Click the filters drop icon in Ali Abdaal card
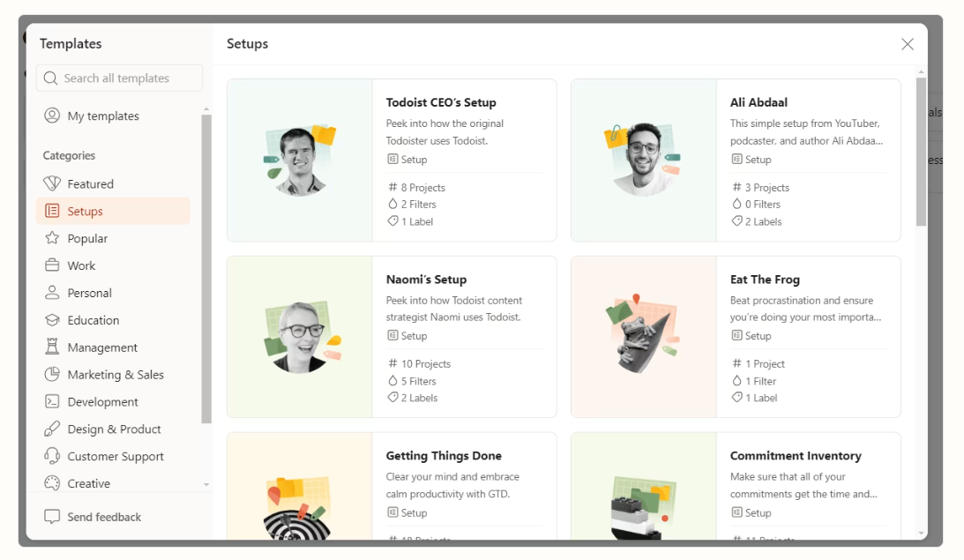The width and height of the screenshot is (964, 560). pos(736,204)
